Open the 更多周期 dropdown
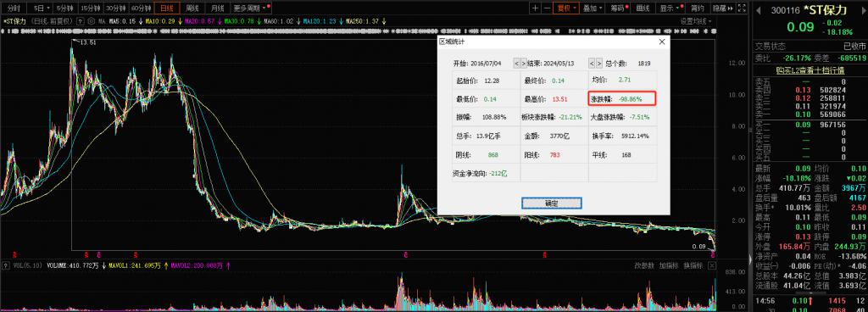 250,8
